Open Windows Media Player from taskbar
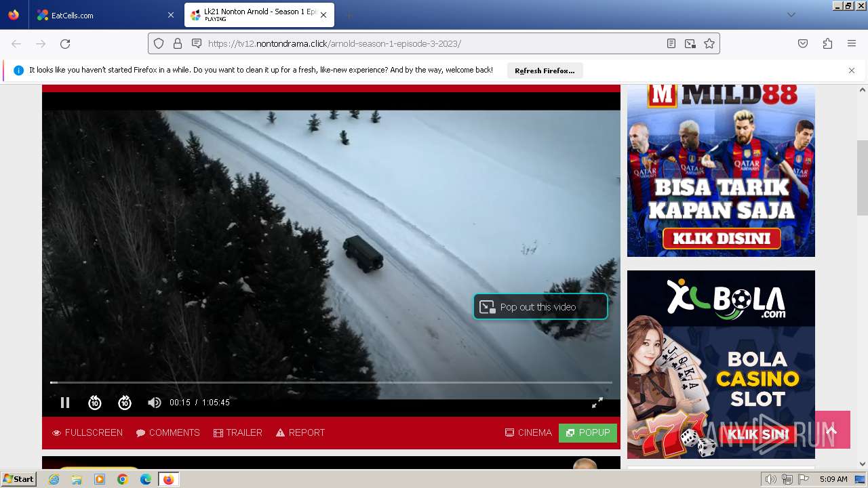The width and height of the screenshot is (868, 488). tap(100, 479)
